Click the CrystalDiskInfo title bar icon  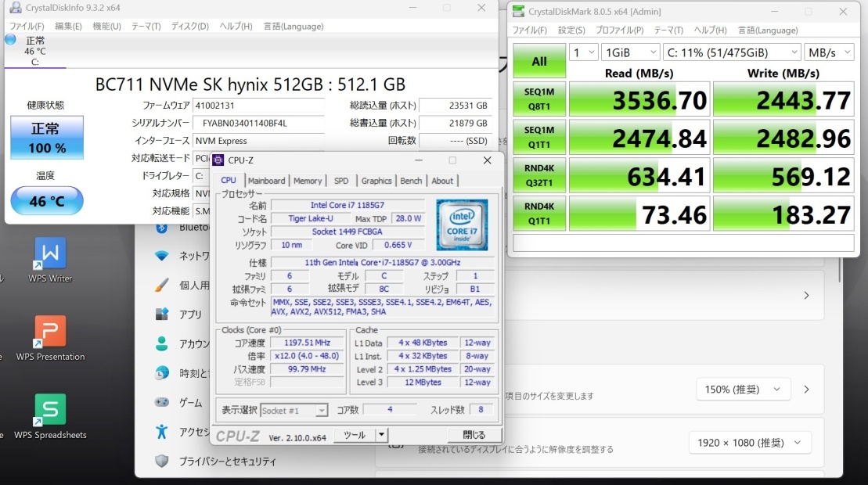[16, 8]
